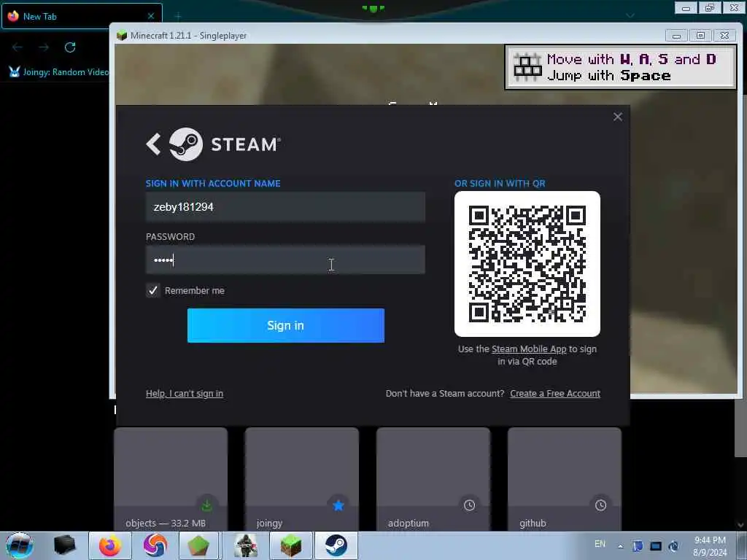The image size is (747, 560).
Task: Click the network tray icon
Action: point(673,546)
